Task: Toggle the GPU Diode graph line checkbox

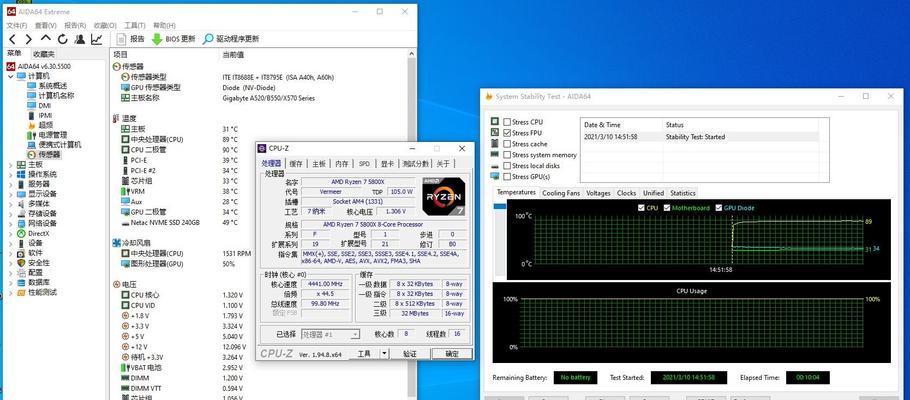Action: click(x=719, y=208)
